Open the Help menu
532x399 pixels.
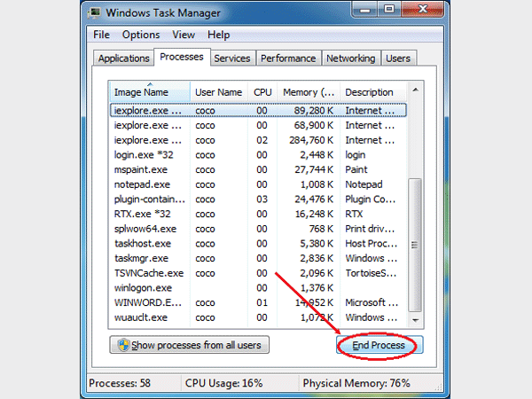218,35
